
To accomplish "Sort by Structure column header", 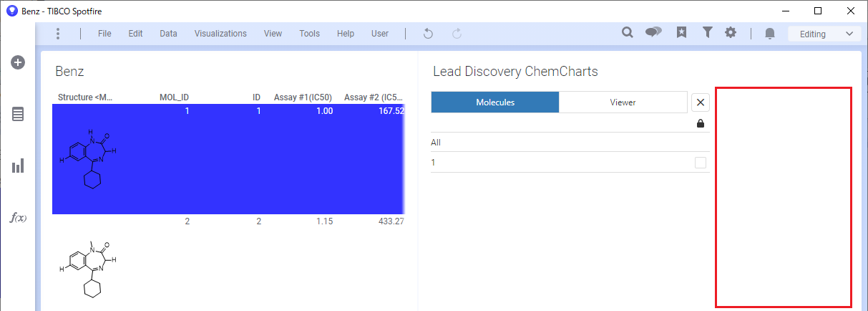I will [x=85, y=97].
